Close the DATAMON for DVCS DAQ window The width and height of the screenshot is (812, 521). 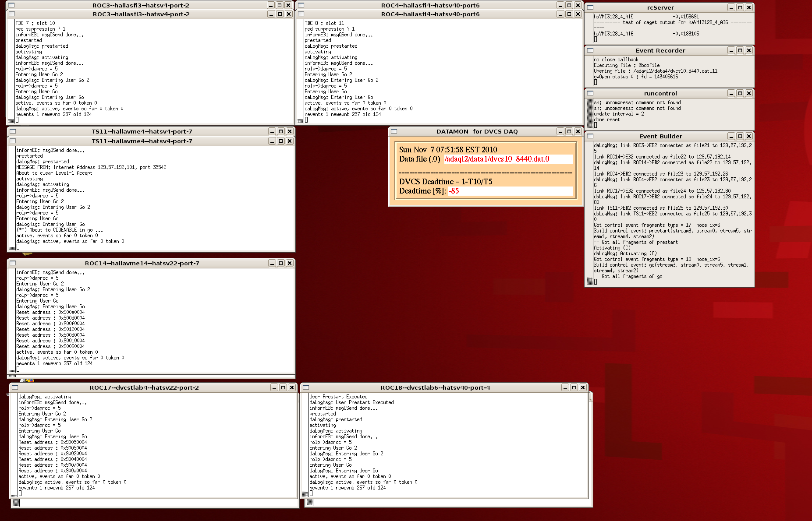point(578,131)
